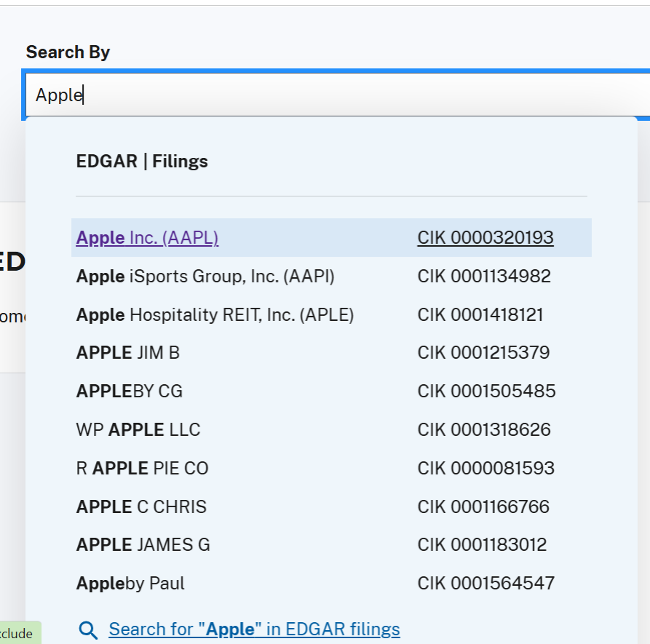Click the magnifying glass search icon

click(88, 629)
